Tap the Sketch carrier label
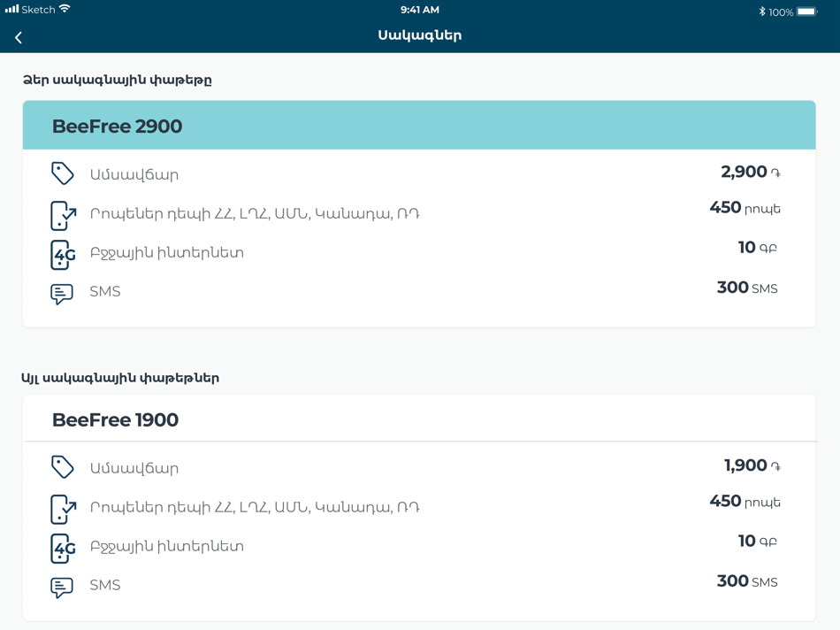This screenshot has height=630, width=840. pyautogui.click(x=38, y=10)
